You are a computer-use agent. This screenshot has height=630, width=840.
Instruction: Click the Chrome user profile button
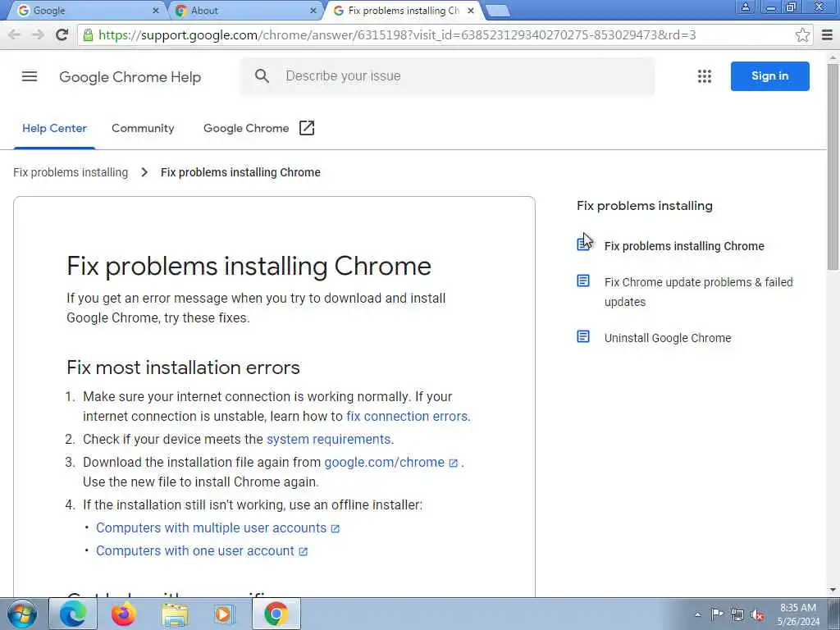click(x=745, y=7)
